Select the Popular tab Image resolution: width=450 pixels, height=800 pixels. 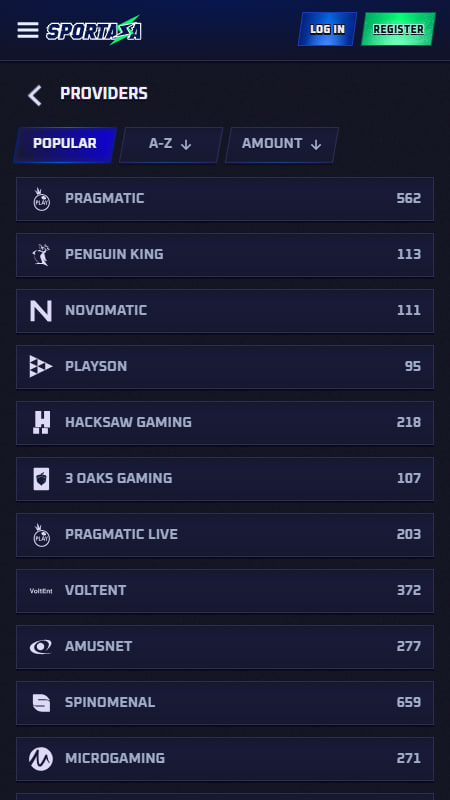click(x=65, y=145)
